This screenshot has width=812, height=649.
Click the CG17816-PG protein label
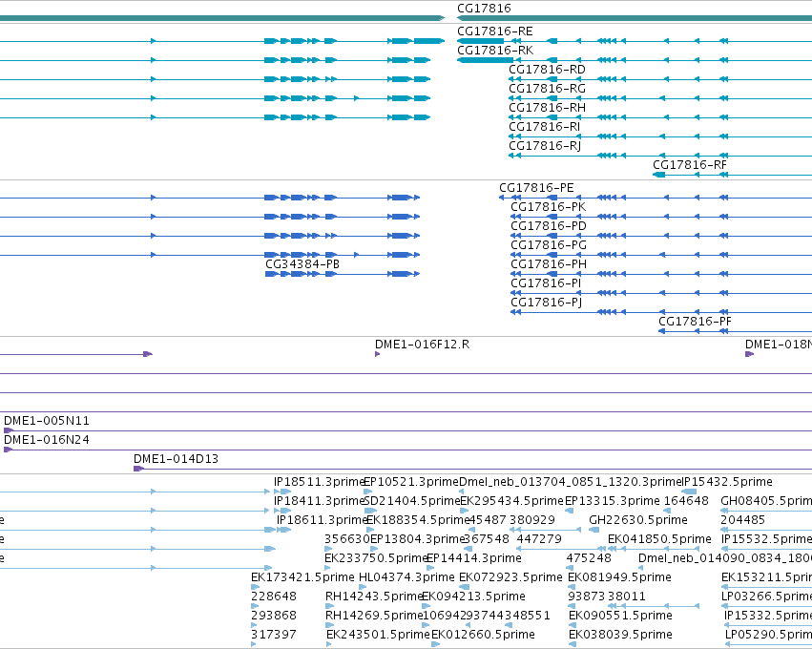[549, 245]
